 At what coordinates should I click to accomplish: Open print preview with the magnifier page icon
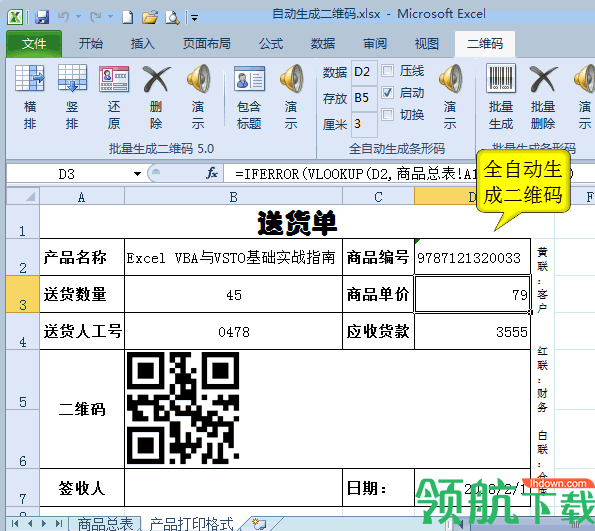point(172,17)
